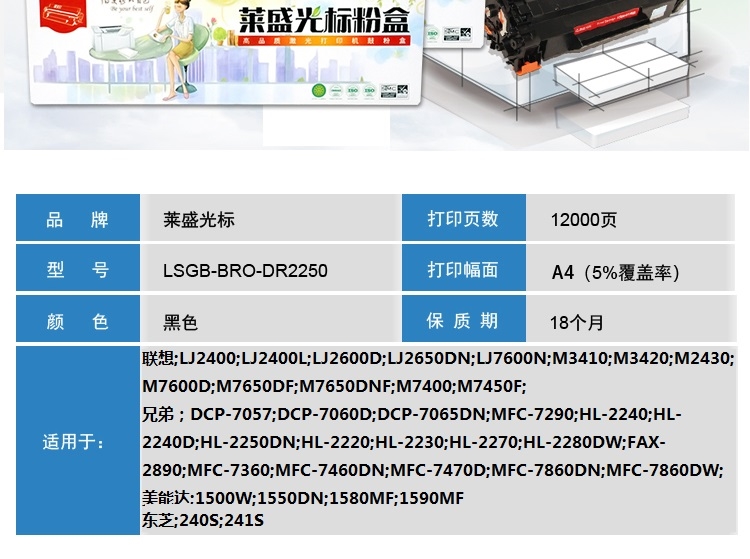Screen dimensions: 750x559
Task: Click the model number LSGB-BRO-DR2250
Action: pos(245,271)
